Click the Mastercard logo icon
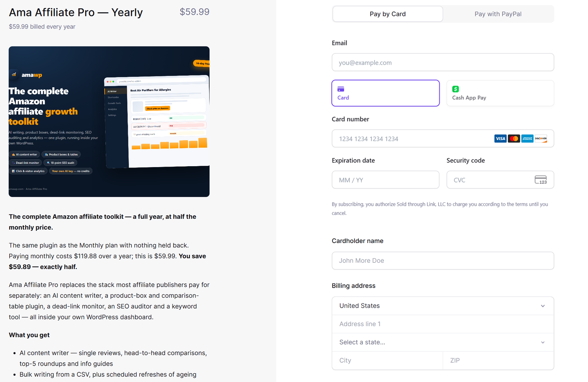Screen dimensions: 588x382 click(x=514, y=139)
